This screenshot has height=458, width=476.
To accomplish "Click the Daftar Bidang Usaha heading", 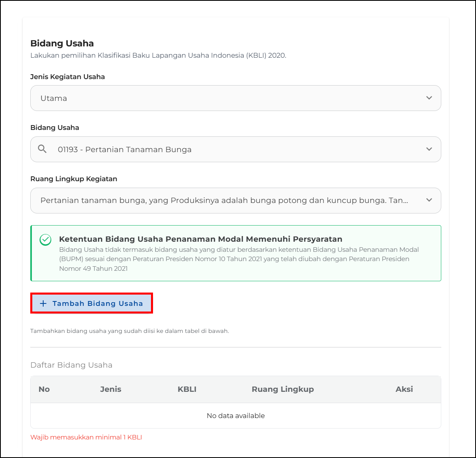I will 71,365.
